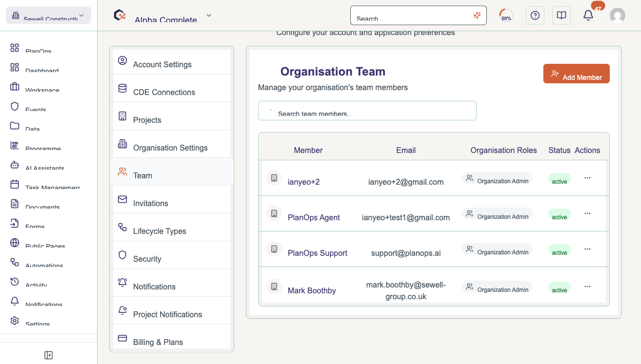
Task: Click the Member column header
Action: (308, 150)
